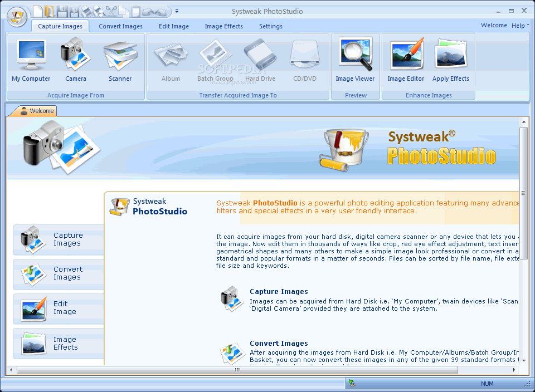Click the Copy icon in quick toolbar
The height and width of the screenshot is (392, 535).
coord(124,12)
